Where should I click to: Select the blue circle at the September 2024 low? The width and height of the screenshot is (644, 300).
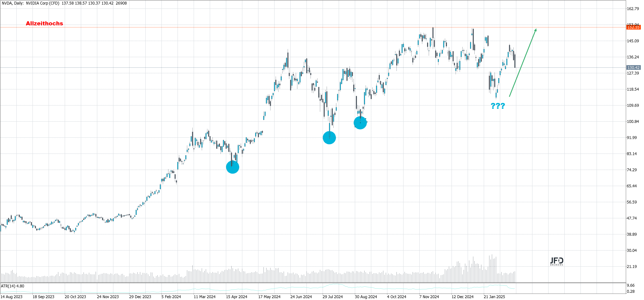360,123
